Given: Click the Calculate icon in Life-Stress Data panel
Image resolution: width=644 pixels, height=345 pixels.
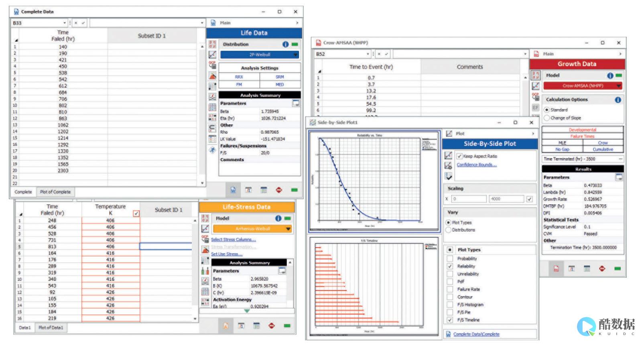Looking at the screenshot, I should click(x=205, y=219).
